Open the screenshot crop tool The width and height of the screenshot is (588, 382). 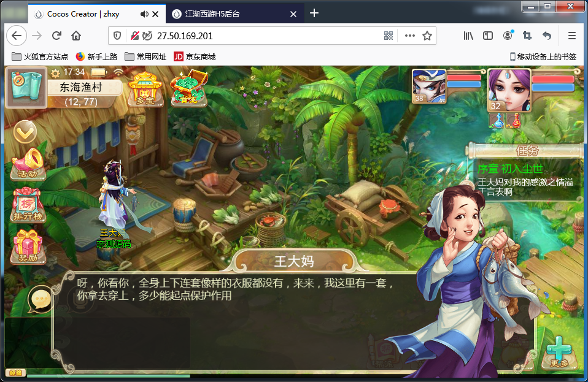coord(527,36)
